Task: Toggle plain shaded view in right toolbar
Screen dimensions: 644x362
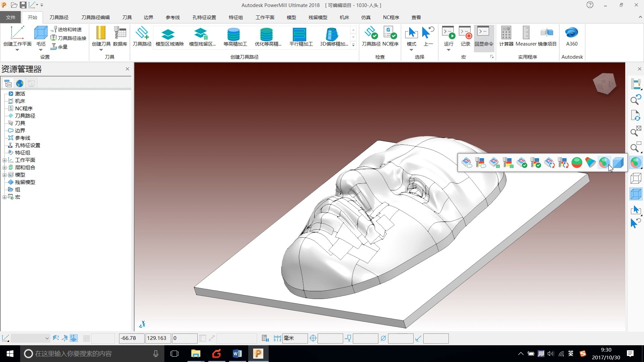Action: click(x=636, y=194)
